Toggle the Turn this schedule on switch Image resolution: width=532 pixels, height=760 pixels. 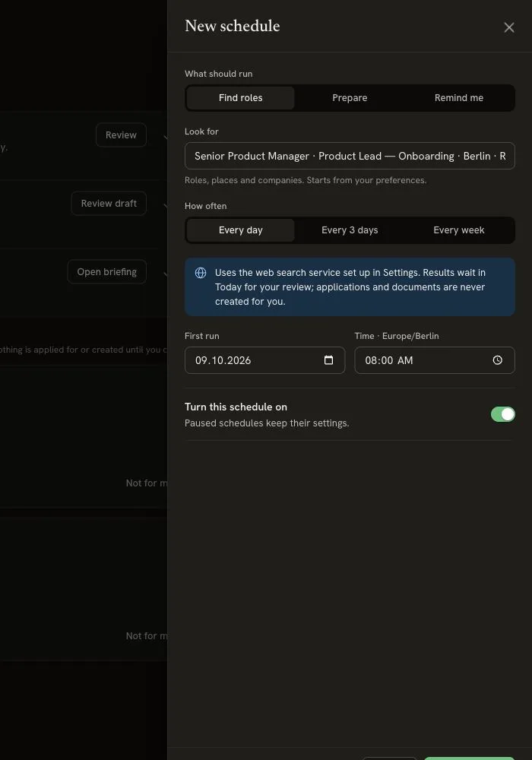[x=503, y=414]
